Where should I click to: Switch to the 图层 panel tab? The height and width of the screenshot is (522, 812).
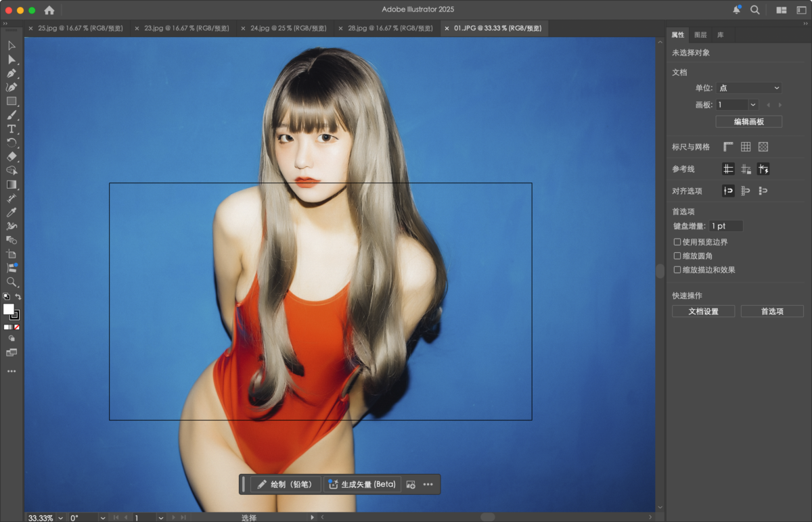point(700,34)
